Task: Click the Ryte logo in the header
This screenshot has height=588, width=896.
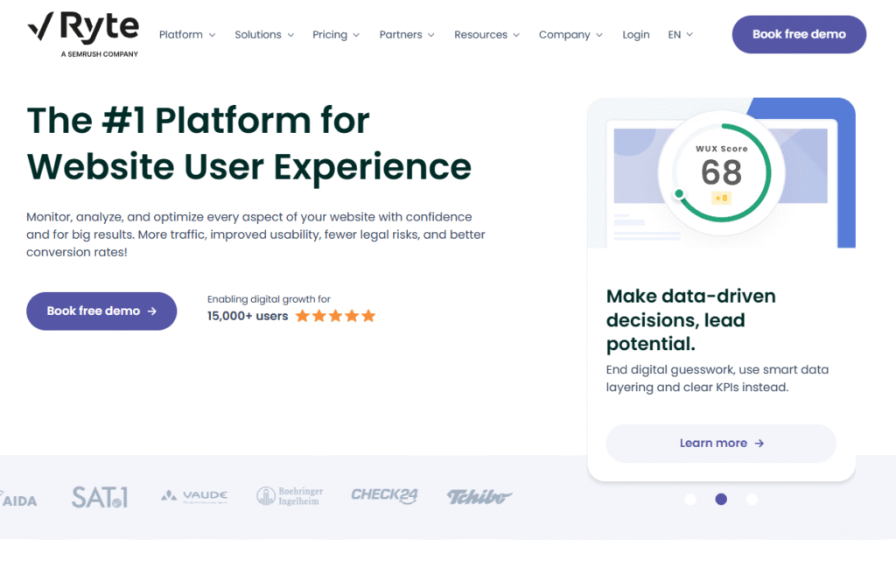Action: click(x=83, y=34)
